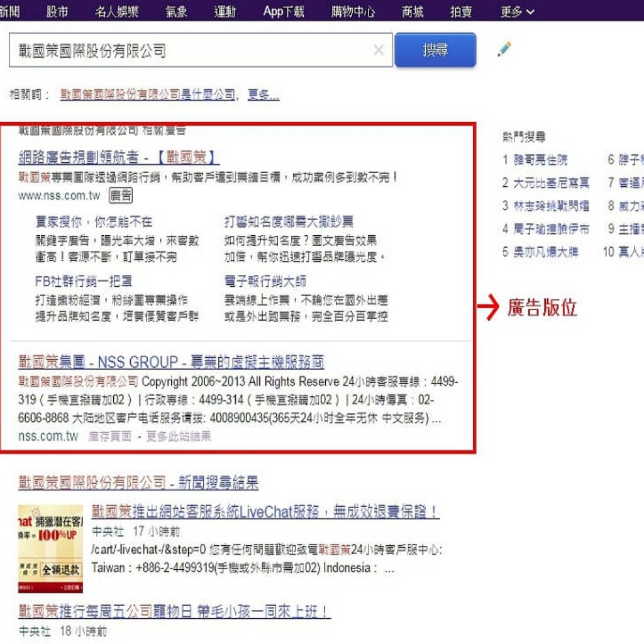Open sitelink 電子報行銷大師
The width and height of the screenshot is (644, 644).
[265, 281]
